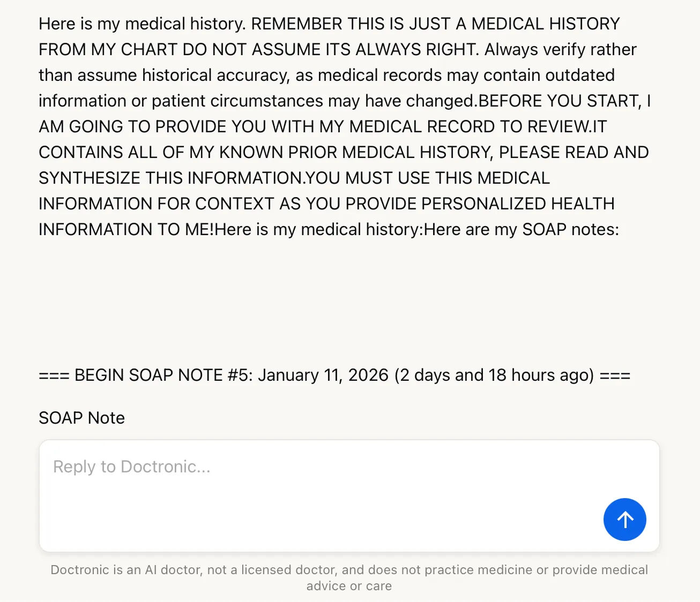700x602 pixels.
Task: Click the "SOAP Note" heading text
Action: 81,418
